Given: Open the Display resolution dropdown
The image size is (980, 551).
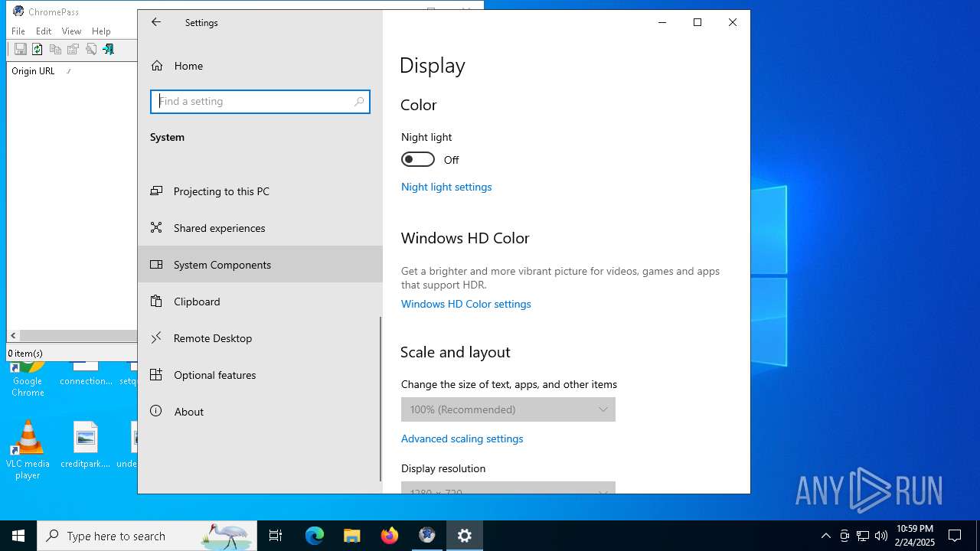Looking at the screenshot, I should click(508, 487).
